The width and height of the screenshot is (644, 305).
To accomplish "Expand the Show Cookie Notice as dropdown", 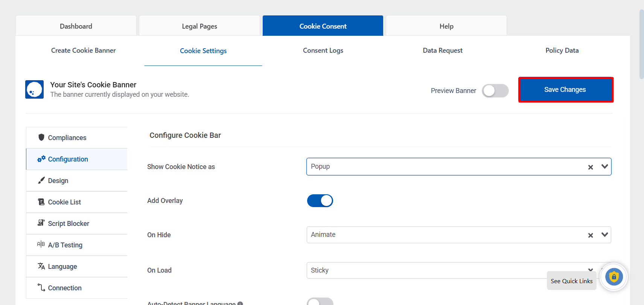I will [x=604, y=166].
